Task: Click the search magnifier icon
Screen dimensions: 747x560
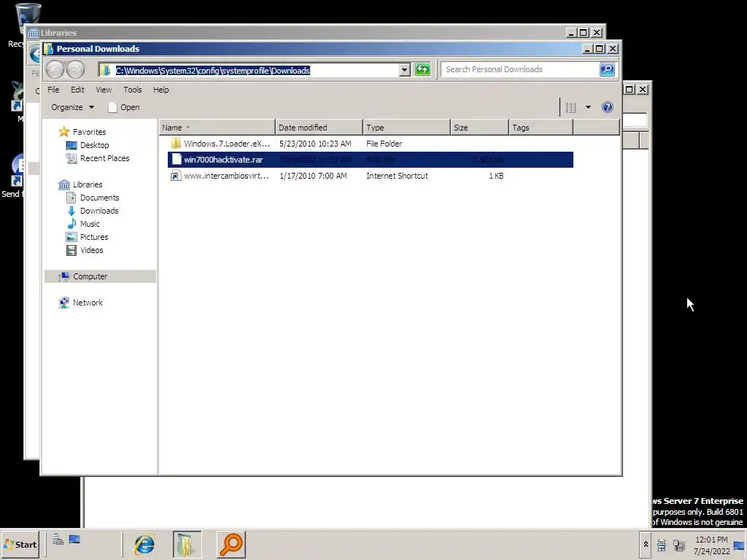Action: point(607,69)
